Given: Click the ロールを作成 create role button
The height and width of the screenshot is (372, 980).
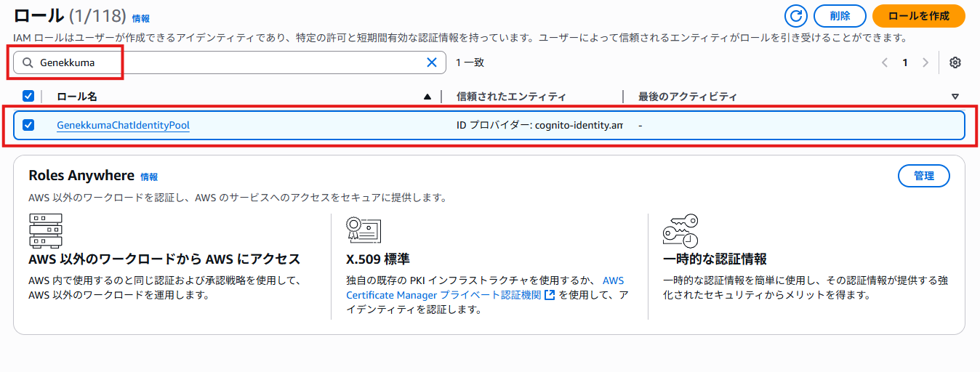Looking at the screenshot, I should click(x=919, y=16).
